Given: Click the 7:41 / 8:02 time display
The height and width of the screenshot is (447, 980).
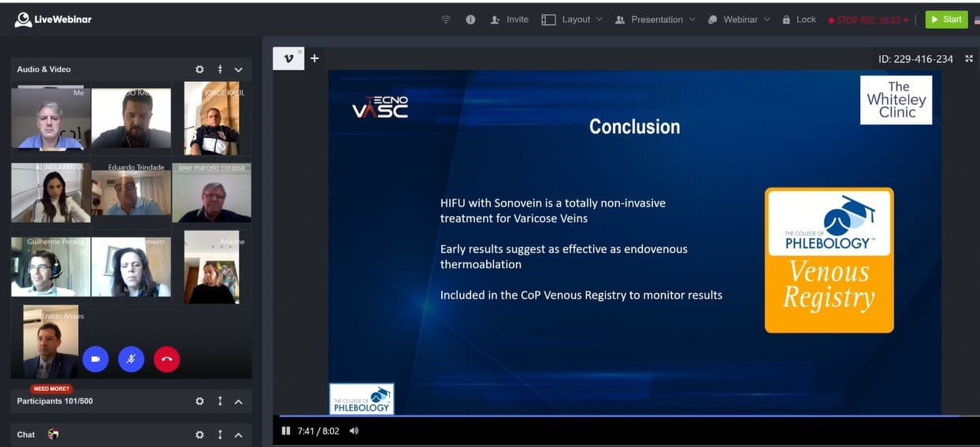Looking at the screenshot, I should [318, 431].
